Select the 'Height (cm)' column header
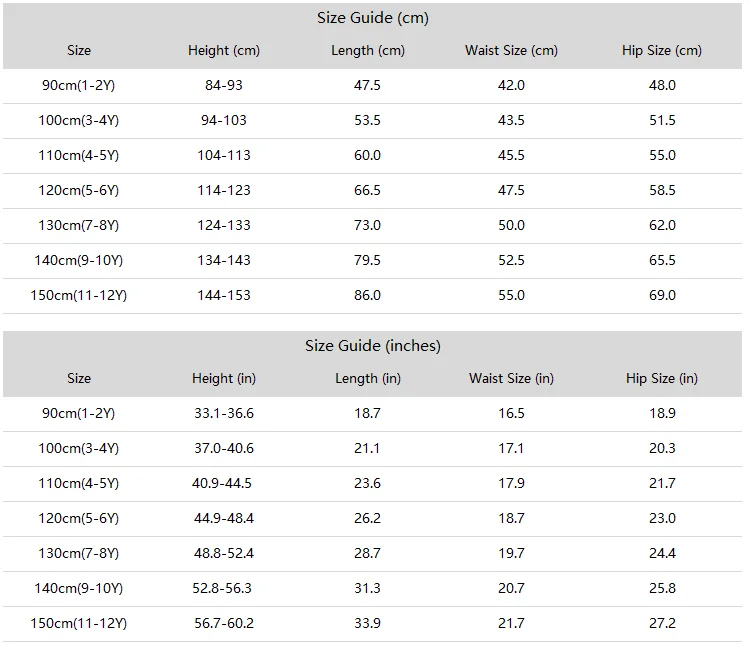 [224, 51]
